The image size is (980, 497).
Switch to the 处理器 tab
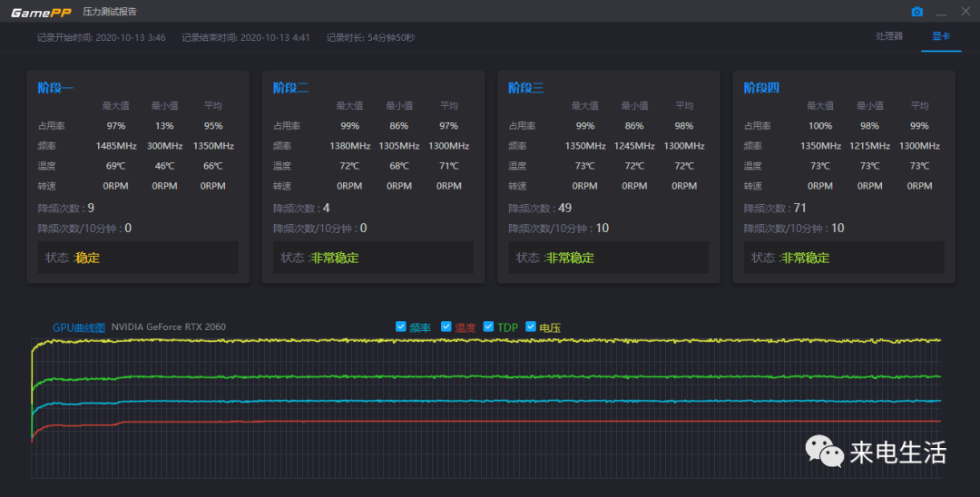[x=888, y=36]
